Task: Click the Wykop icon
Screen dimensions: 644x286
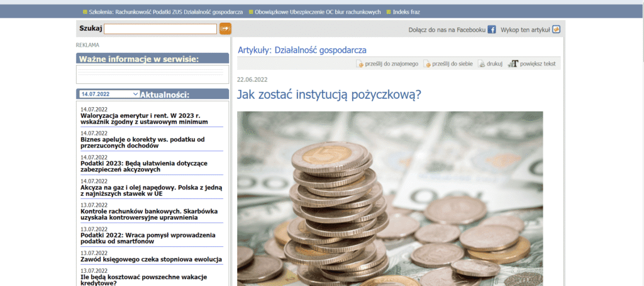Action: coord(556,29)
